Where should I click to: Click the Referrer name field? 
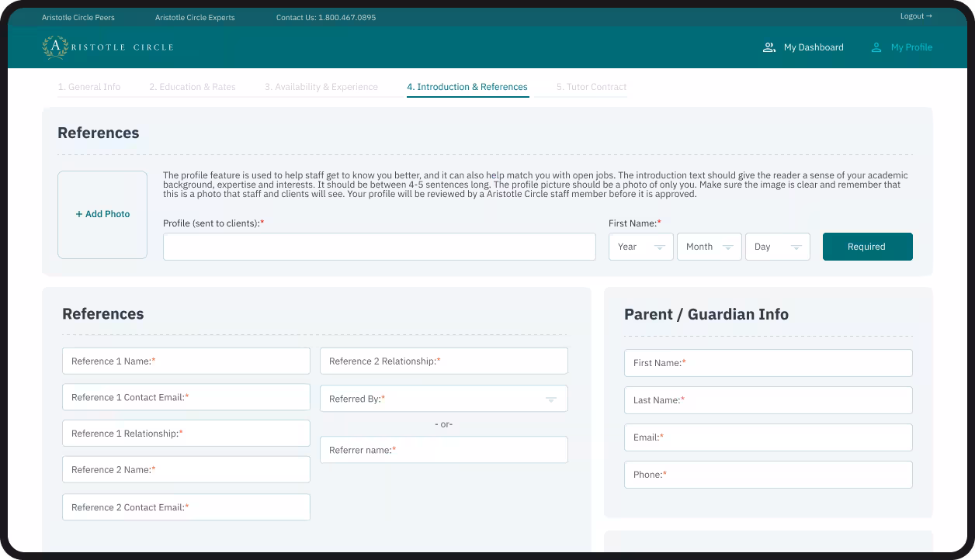[x=444, y=450]
